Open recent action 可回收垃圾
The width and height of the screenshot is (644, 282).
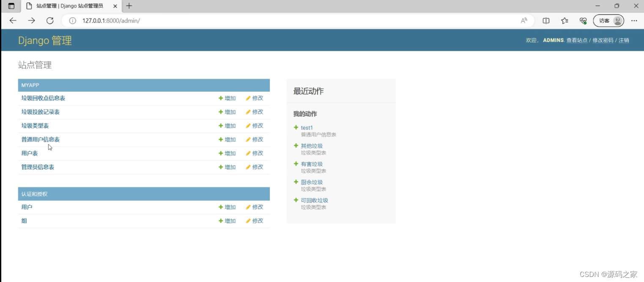(x=315, y=200)
